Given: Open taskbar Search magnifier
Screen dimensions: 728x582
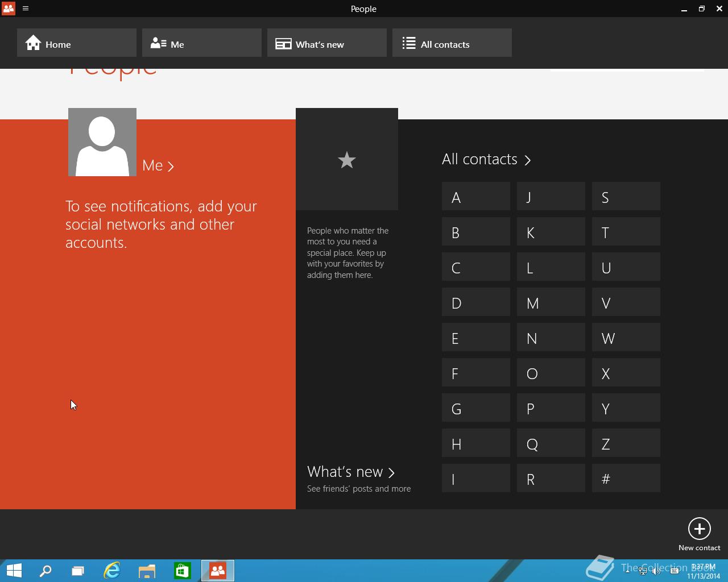Looking at the screenshot, I should tap(45, 571).
